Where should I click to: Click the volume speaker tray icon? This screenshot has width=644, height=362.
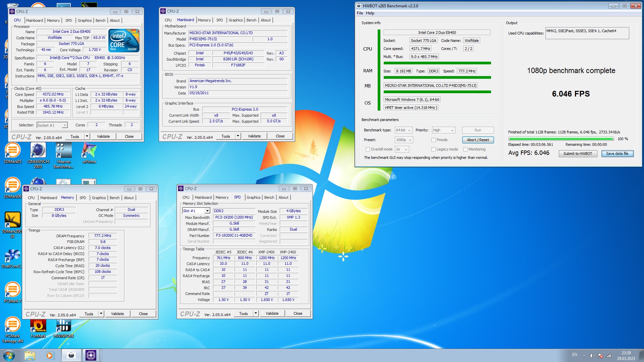click(x=592, y=356)
